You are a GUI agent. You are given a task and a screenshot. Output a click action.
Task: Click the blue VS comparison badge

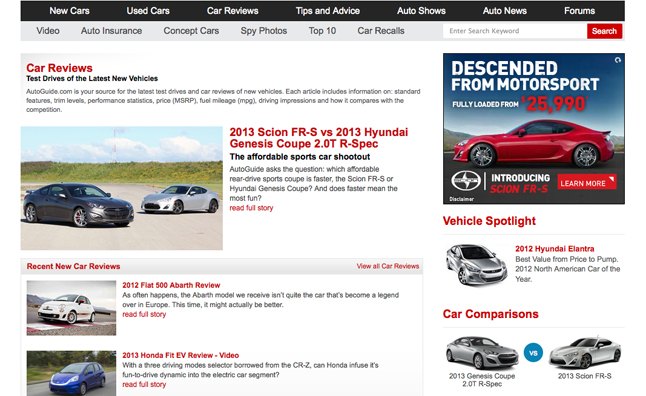(533, 353)
